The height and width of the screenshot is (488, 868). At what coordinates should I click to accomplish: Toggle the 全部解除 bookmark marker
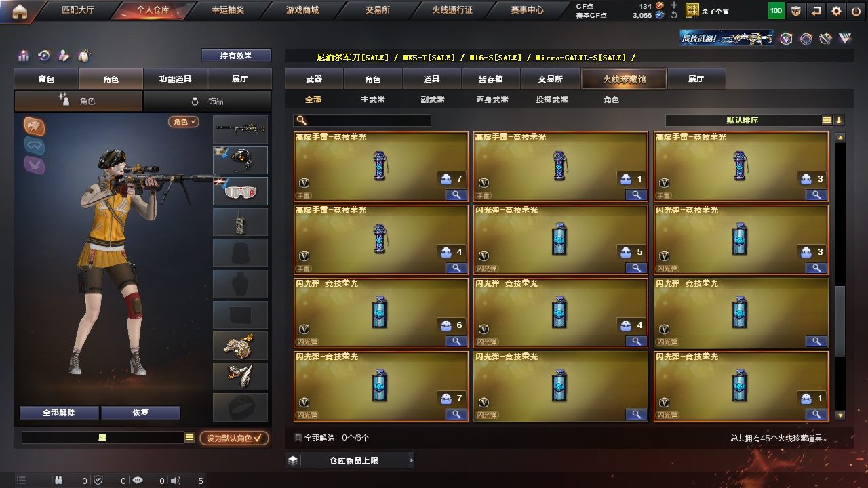[298, 438]
